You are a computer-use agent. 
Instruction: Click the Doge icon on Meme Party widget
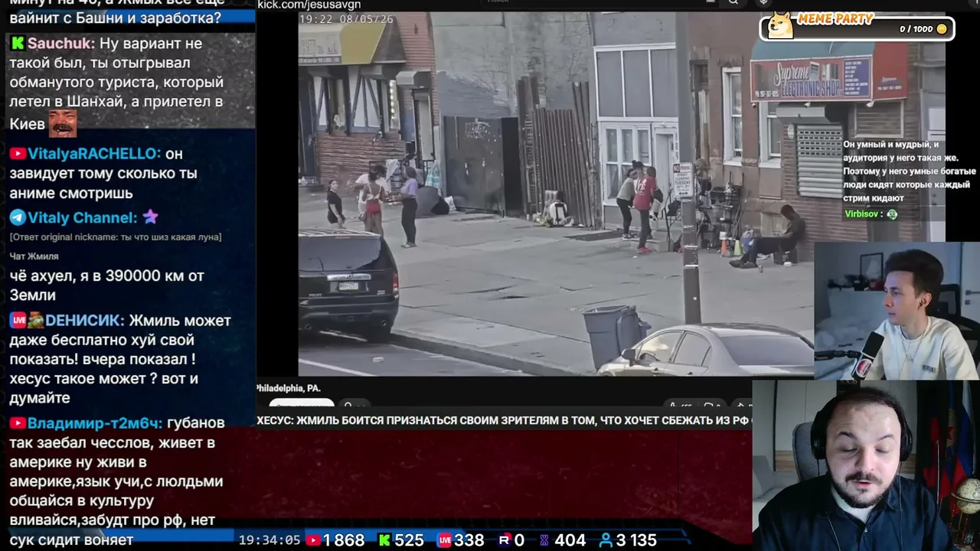[780, 24]
